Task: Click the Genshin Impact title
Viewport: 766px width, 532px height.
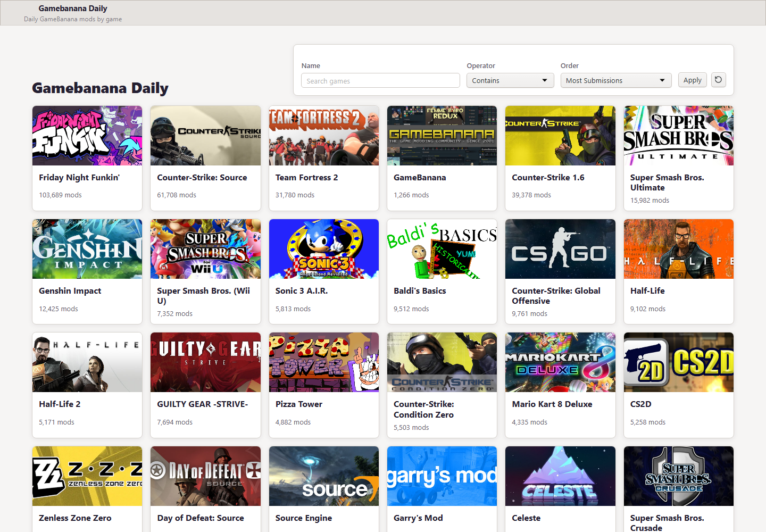Action: pos(70,291)
